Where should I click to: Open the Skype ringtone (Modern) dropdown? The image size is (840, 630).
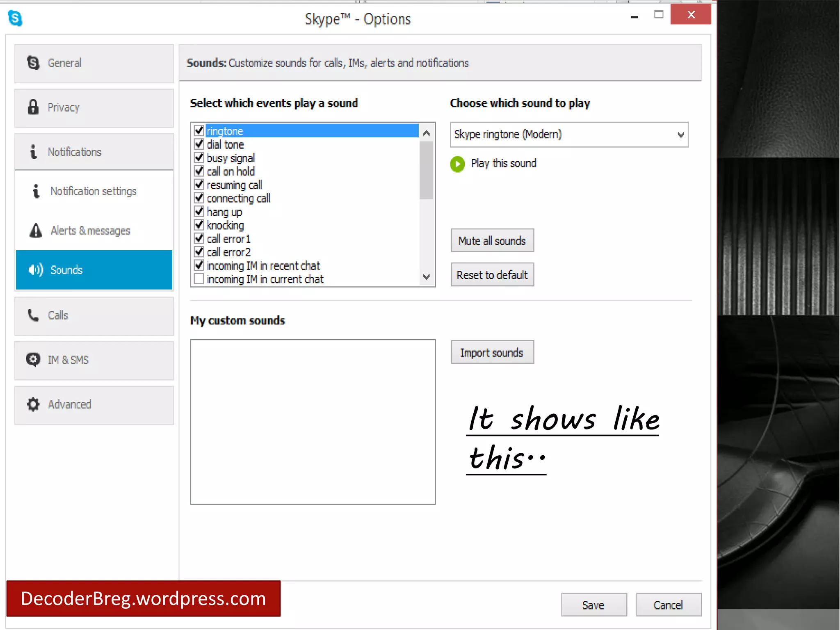click(x=569, y=135)
